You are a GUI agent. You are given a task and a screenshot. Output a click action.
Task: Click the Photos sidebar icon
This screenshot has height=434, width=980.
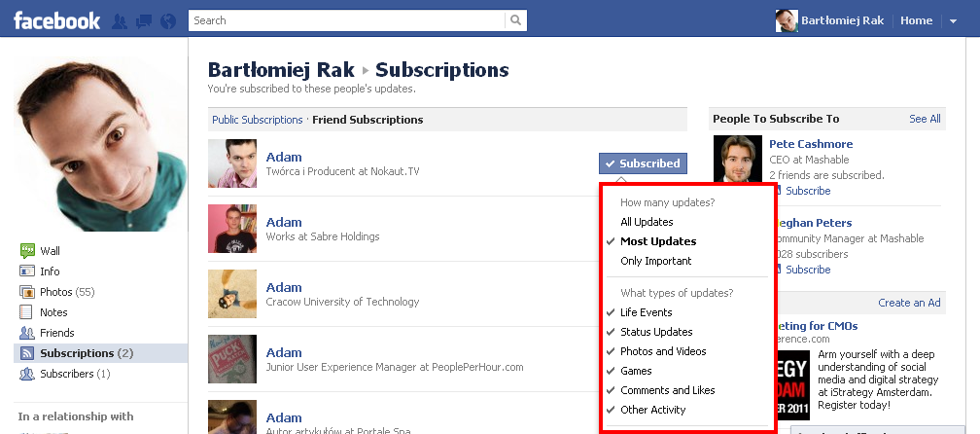click(x=27, y=292)
